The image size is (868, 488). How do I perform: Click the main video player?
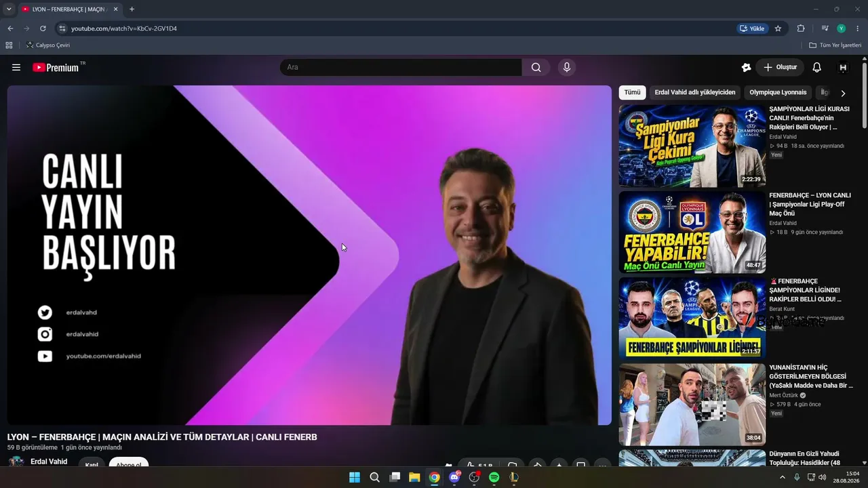pyautogui.click(x=309, y=255)
